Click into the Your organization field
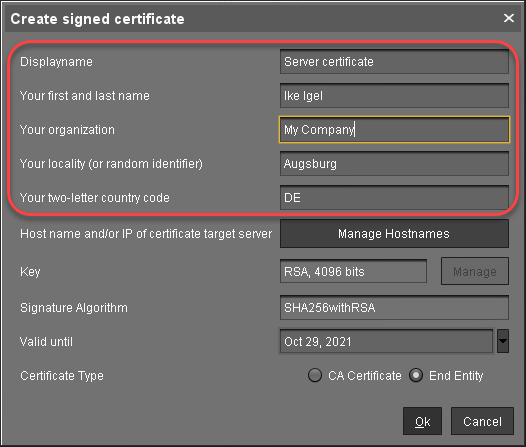This screenshot has height=447, width=526. coord(394,130)
